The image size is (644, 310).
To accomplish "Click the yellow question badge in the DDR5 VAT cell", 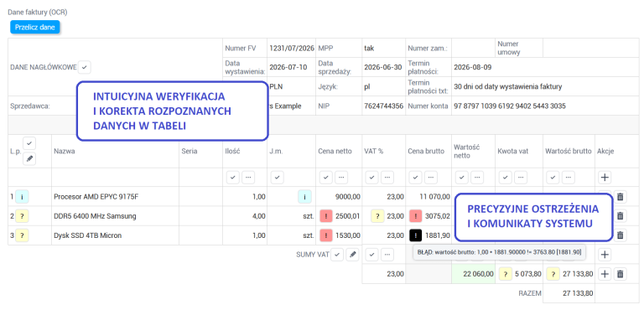I will coord(377,216).
